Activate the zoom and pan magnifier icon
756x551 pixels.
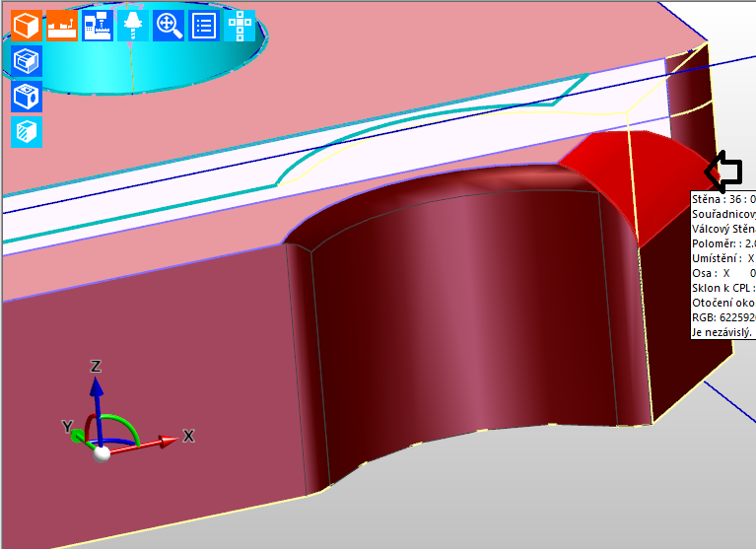pyautogui.click(x=169, y=26)
